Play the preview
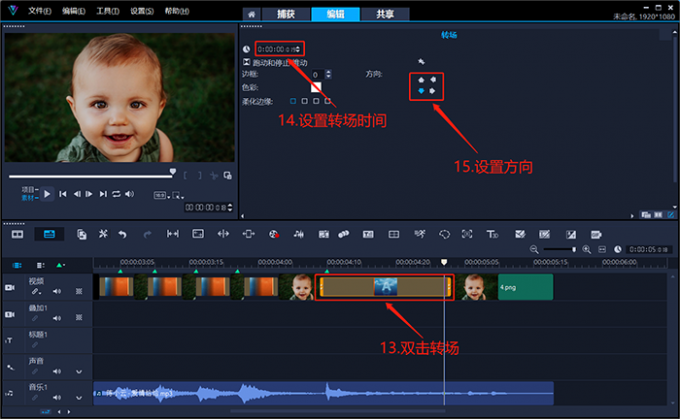 click(47, 194)
